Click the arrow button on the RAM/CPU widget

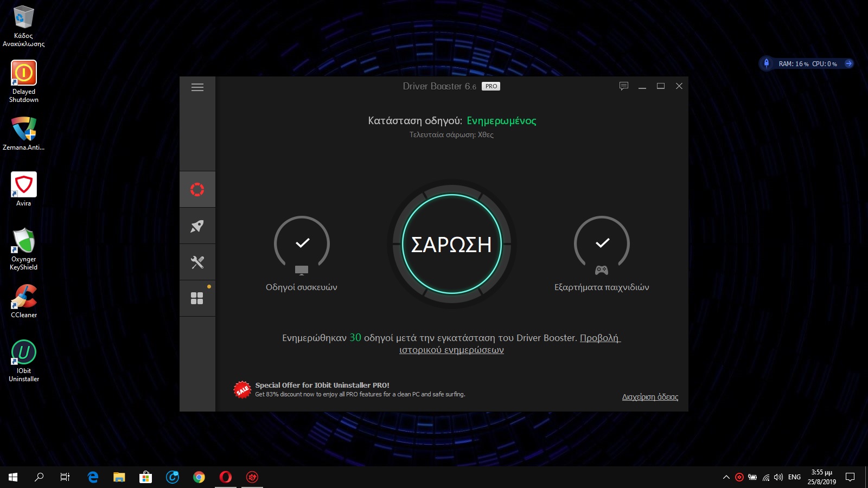[849, 63]
